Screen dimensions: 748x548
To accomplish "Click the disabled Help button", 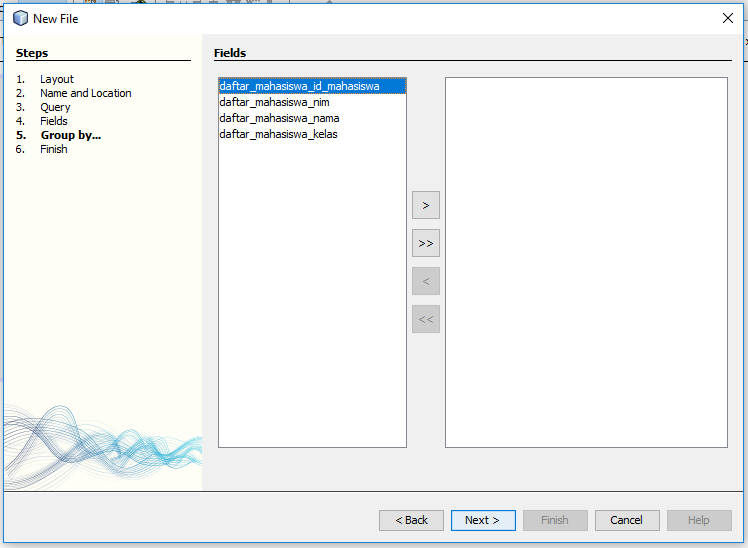I will [x=699, y=520].
